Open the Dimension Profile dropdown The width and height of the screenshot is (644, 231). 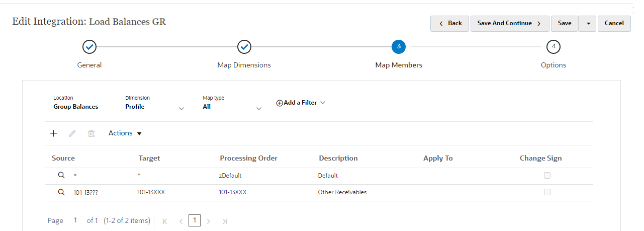click(181, 109)
